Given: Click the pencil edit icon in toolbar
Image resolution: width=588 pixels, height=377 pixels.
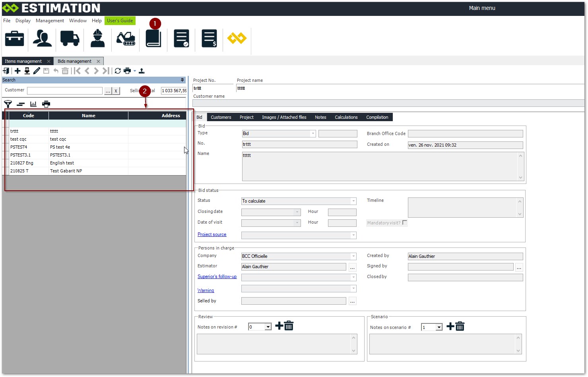Looking at the screenshot, I should click(x=37, y=71).
